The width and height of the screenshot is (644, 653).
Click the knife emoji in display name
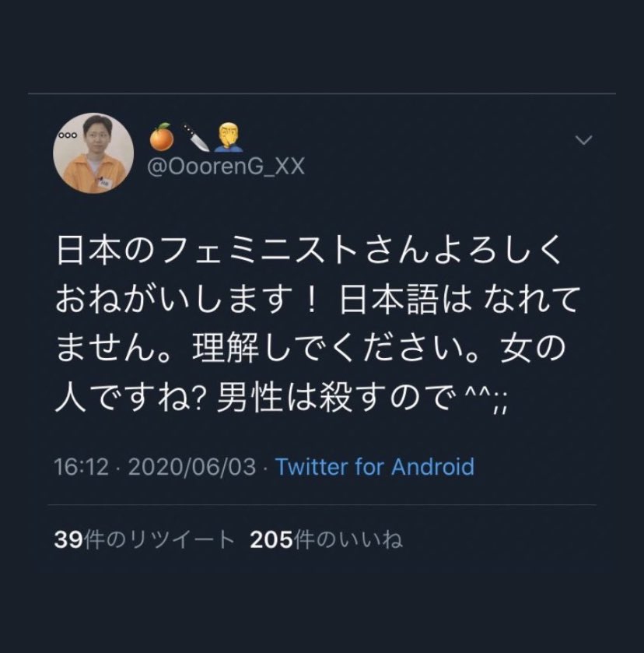(x=195, y=137)
